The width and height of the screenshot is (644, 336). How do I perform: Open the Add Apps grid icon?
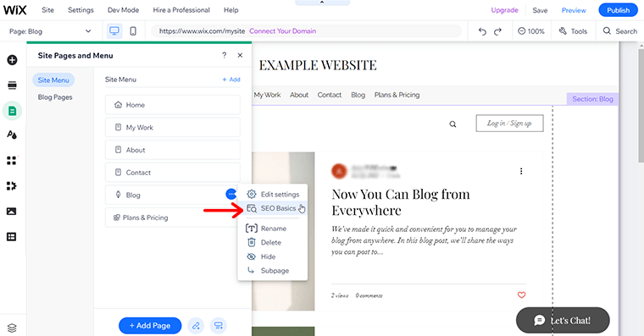tap(12, 161)
